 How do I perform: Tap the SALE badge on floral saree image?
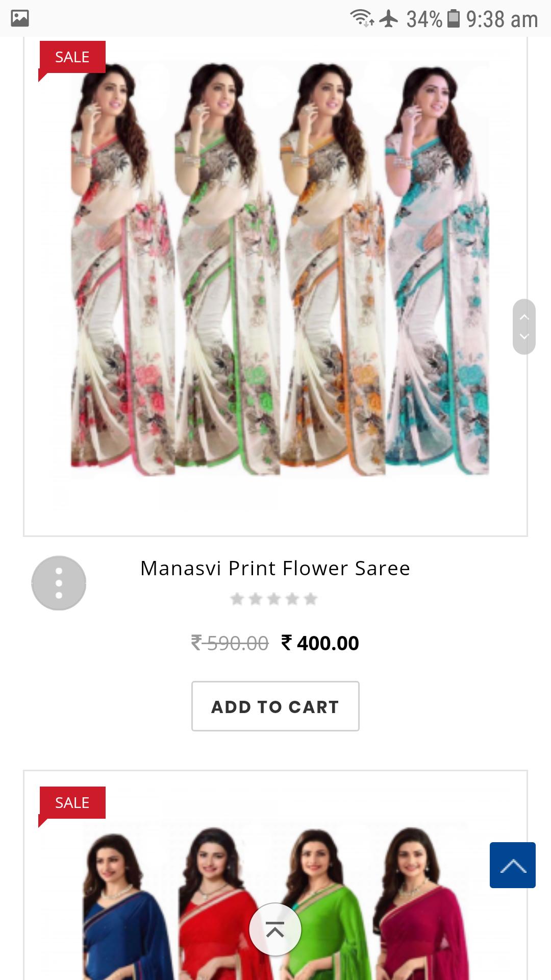click(x=72, y=58)
